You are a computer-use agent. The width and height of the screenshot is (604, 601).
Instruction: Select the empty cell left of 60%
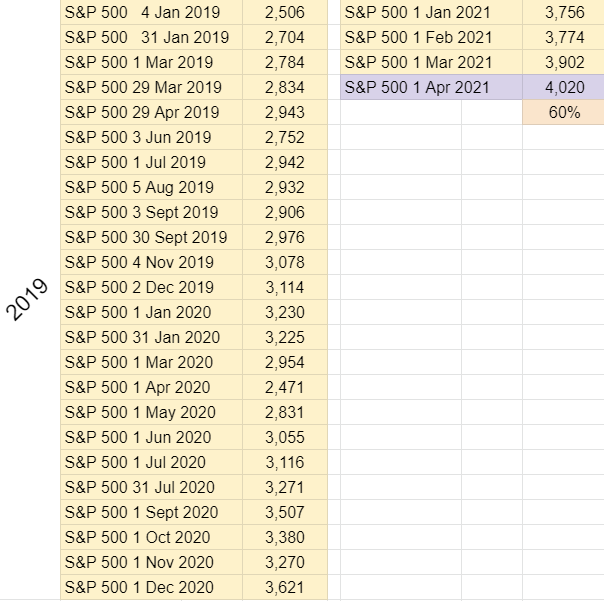pos(492,112)
